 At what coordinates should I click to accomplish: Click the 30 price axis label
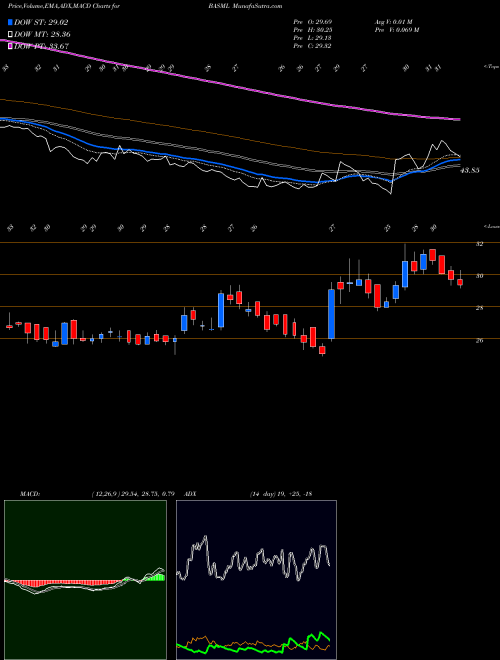click(479, 276)
